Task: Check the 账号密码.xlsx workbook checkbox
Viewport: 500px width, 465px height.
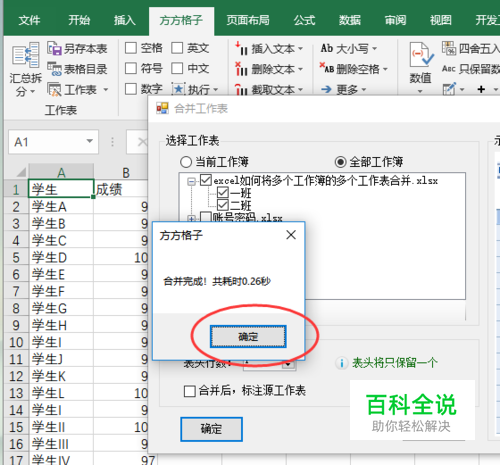Action: (206, 218)
